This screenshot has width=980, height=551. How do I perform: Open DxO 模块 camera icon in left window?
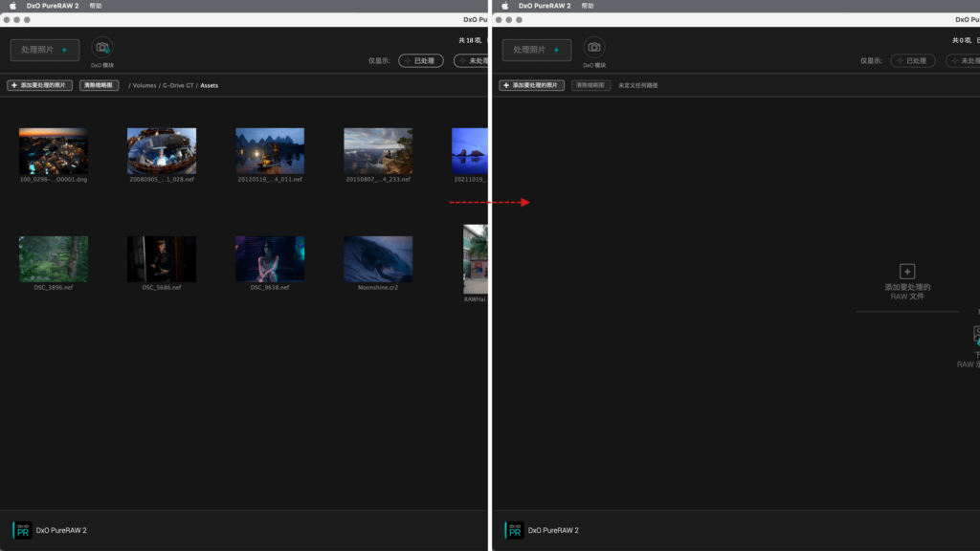point(101,48)
